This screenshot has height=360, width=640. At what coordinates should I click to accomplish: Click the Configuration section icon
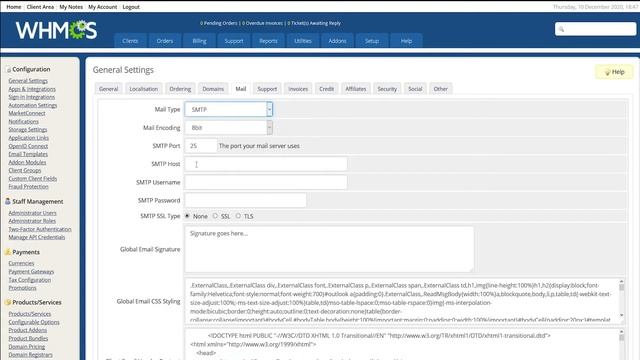pos(9,70)
